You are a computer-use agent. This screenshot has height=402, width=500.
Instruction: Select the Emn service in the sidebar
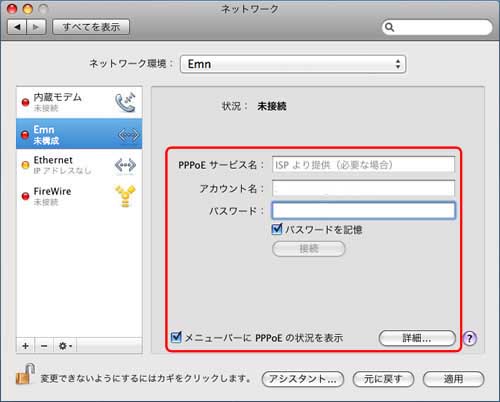click(x=79, y=134)
